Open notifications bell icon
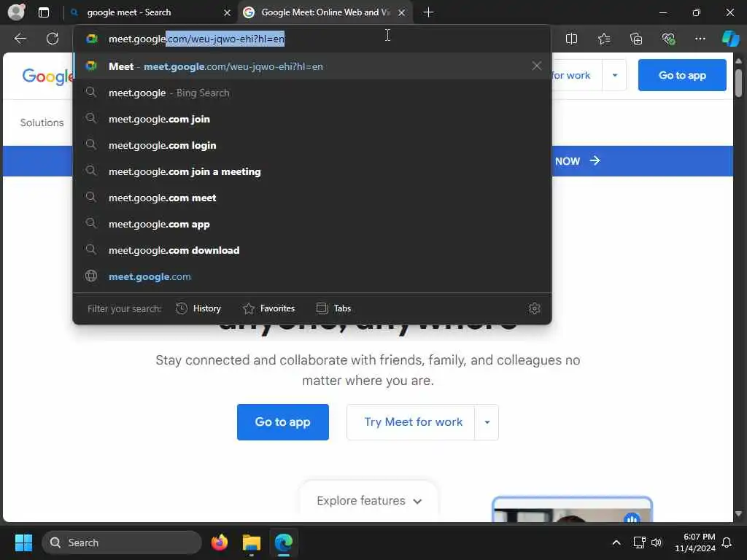This screenshot has width=747, height=560. coord(727,542)
